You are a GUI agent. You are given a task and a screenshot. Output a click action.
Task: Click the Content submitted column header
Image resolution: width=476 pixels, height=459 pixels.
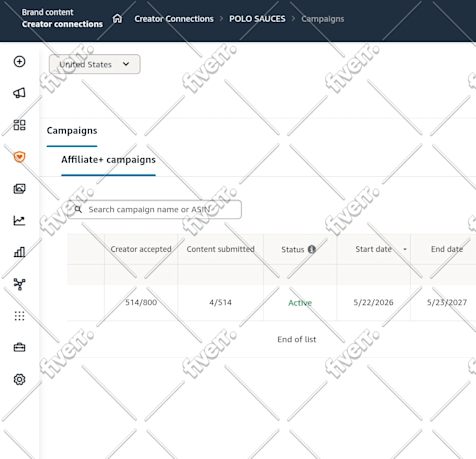coord(221,249)
